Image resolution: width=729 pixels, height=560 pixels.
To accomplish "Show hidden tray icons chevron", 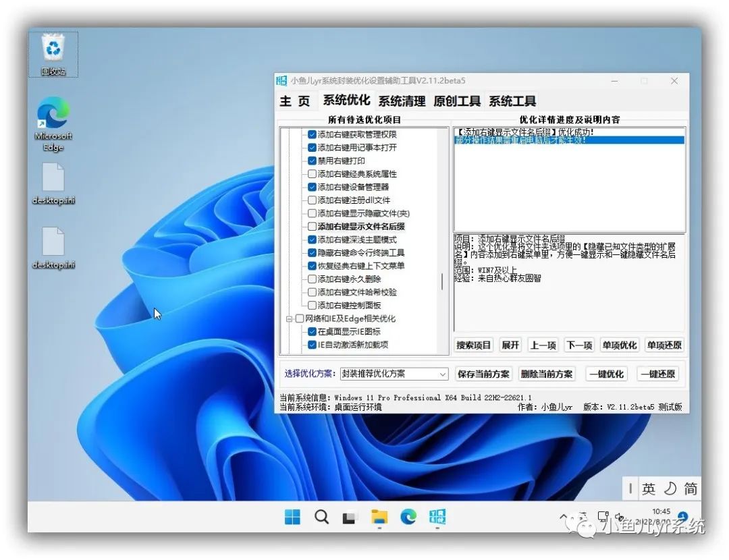I will (564, 516).
